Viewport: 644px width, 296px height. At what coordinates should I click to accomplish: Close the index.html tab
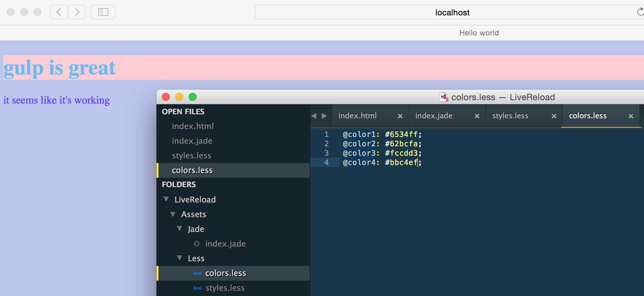[400, 116]
